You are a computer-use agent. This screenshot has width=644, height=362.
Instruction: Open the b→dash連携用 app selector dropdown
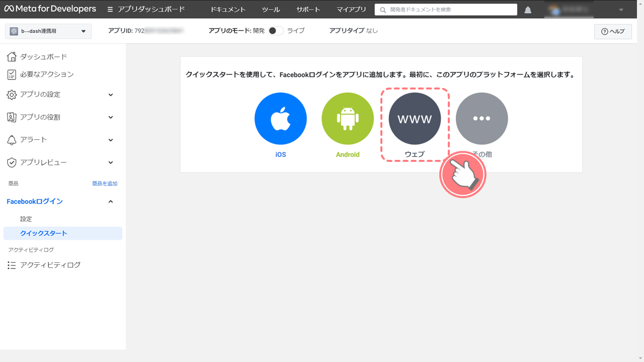coord(48,31)
